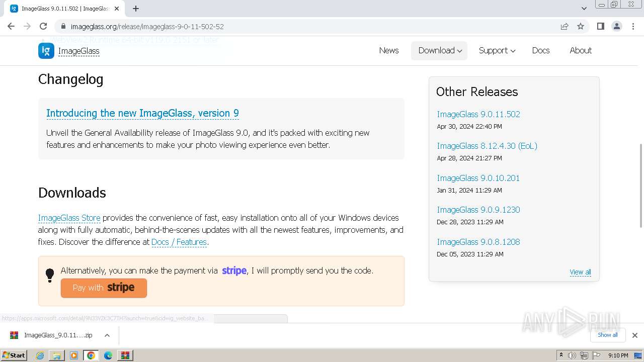Close the downloads bar
Viewport: 644px width, 362px height.
(635, 335)
